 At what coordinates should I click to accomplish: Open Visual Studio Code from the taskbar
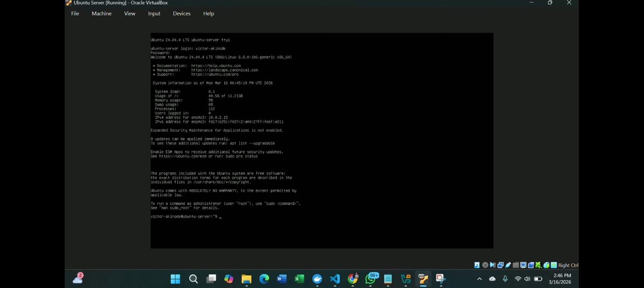point(335,279)
